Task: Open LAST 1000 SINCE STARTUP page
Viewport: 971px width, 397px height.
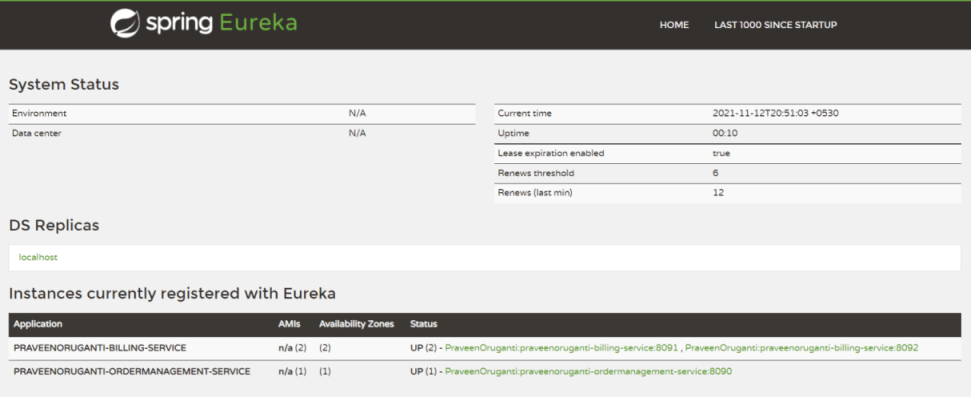Action: (x=775, y=25)
